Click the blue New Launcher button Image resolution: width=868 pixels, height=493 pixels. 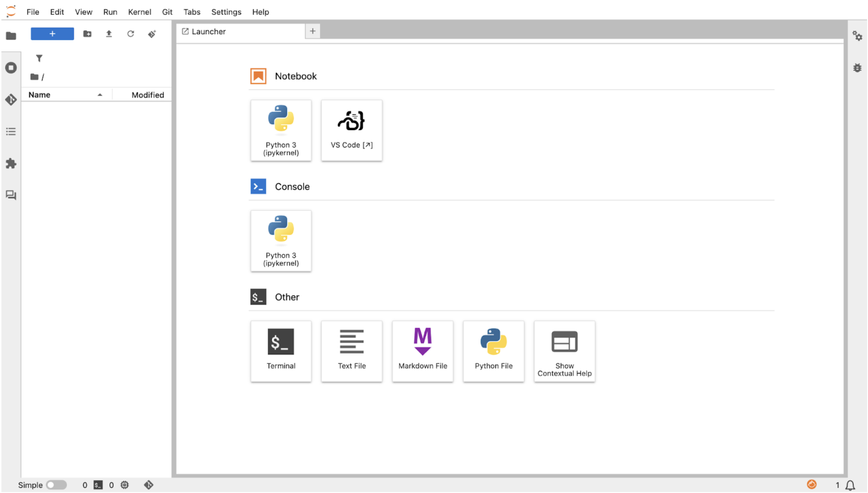[x=52, y=34]
